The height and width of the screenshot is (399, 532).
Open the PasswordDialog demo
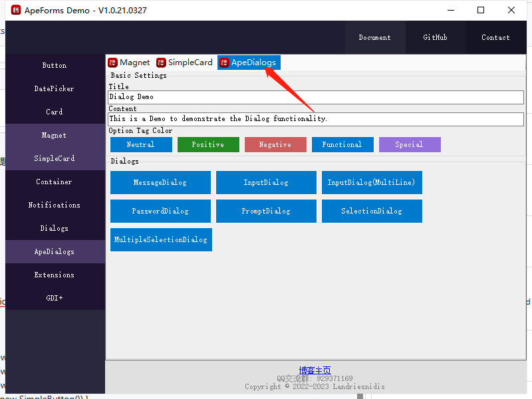(160, 211)
